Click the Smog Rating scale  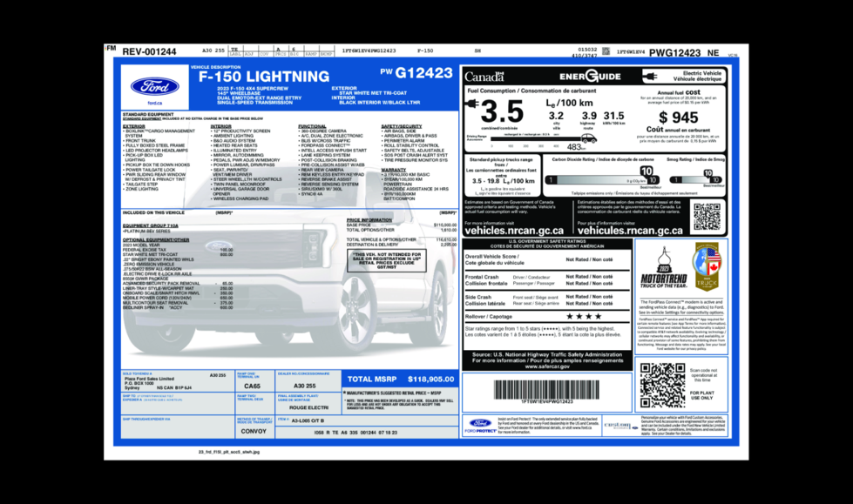[696, 178]
